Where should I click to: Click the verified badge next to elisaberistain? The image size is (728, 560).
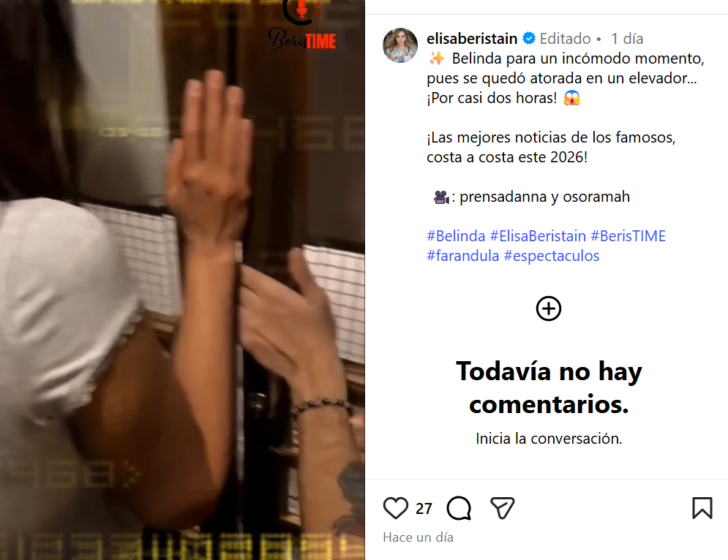tap(529, 38)
